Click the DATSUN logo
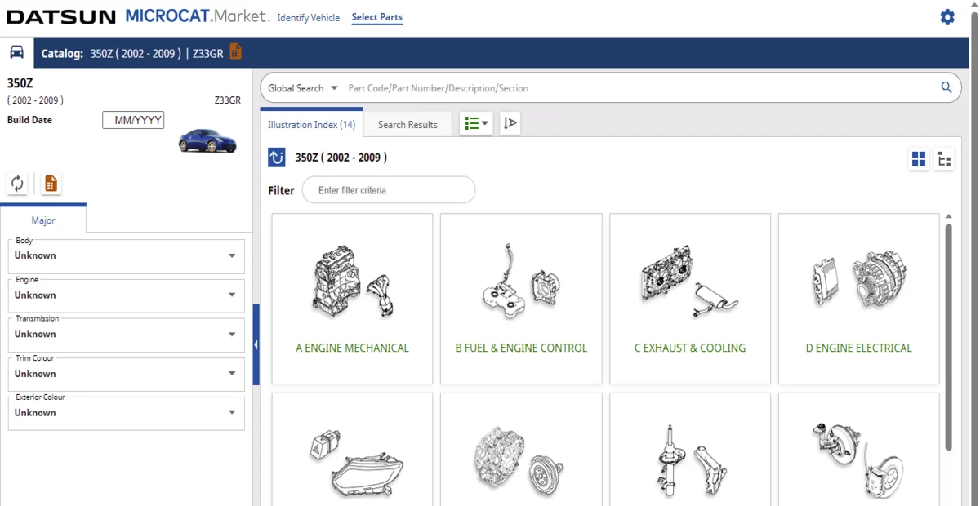Image resolution: width=980 pixels, height=506 pixels. [x=62, y=17]
